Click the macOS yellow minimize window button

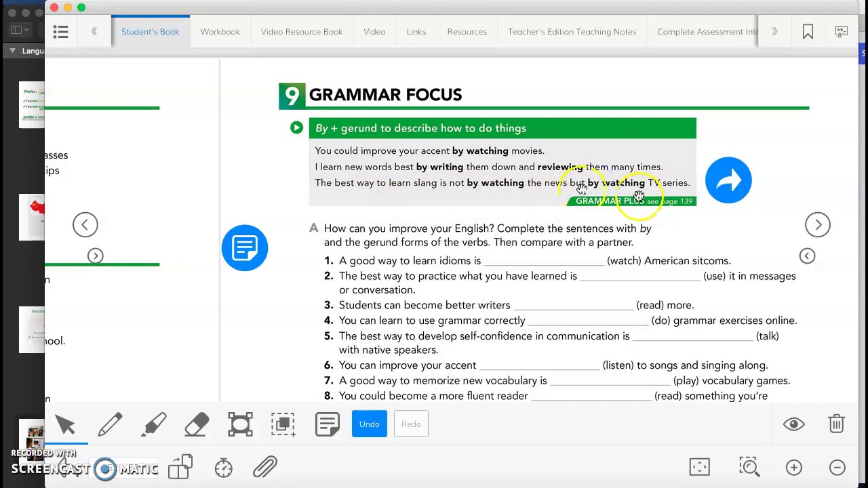click(68, 7)
